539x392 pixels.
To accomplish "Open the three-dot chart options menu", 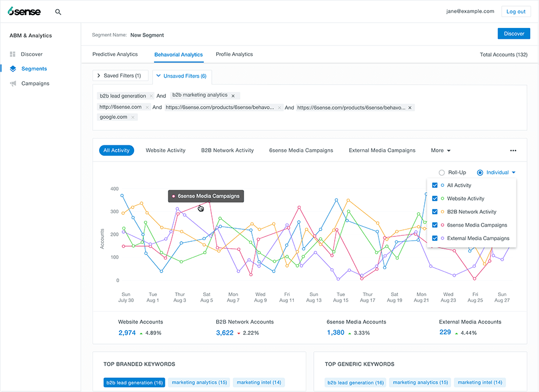I will [513, 150].
